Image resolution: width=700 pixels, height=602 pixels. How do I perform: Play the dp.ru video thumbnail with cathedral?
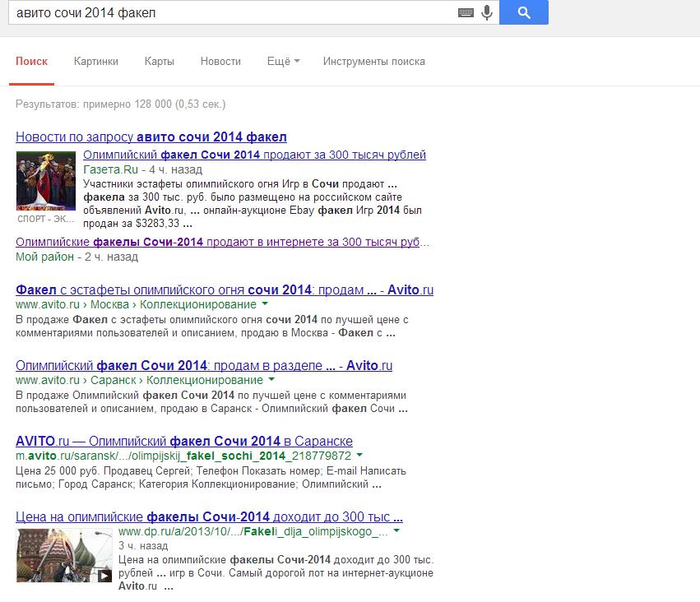pyautogui.click(x=64, y=555)
